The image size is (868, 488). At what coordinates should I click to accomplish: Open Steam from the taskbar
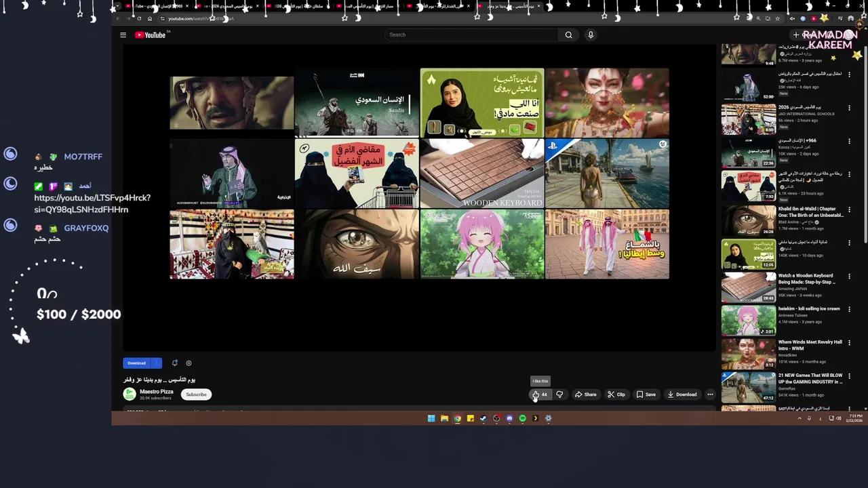click(x=483, y=418)
